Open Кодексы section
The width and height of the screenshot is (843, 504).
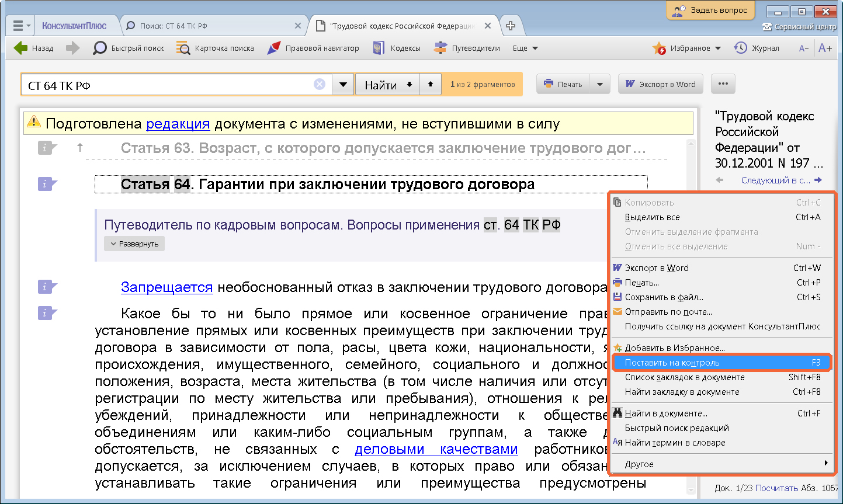[x=397, y=48]
